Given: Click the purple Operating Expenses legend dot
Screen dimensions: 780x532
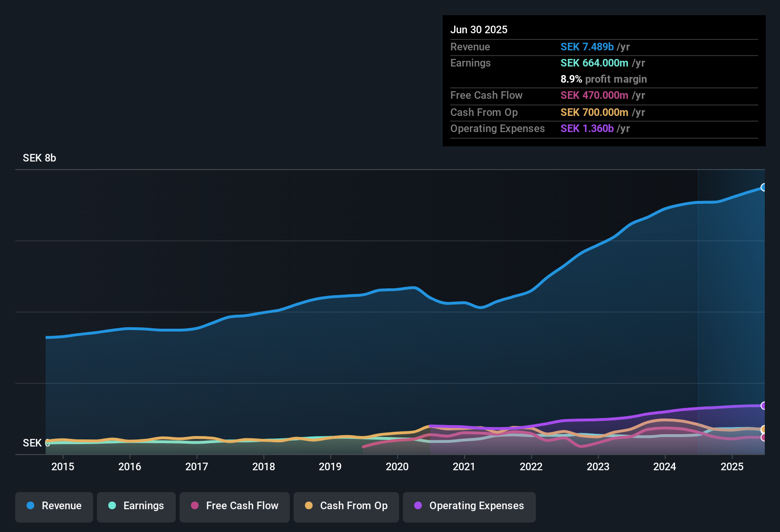Looking at the screenshot, I should click(417, 506).
